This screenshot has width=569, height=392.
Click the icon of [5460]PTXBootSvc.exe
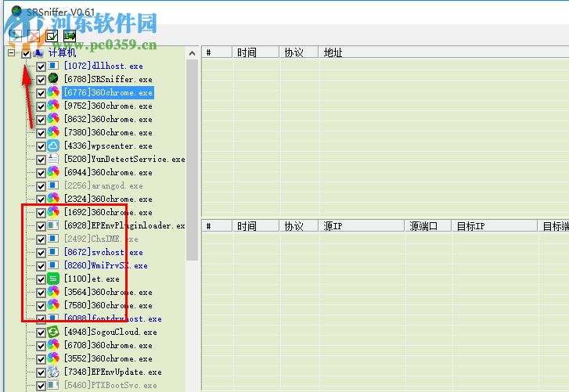[x=53, y=385]
